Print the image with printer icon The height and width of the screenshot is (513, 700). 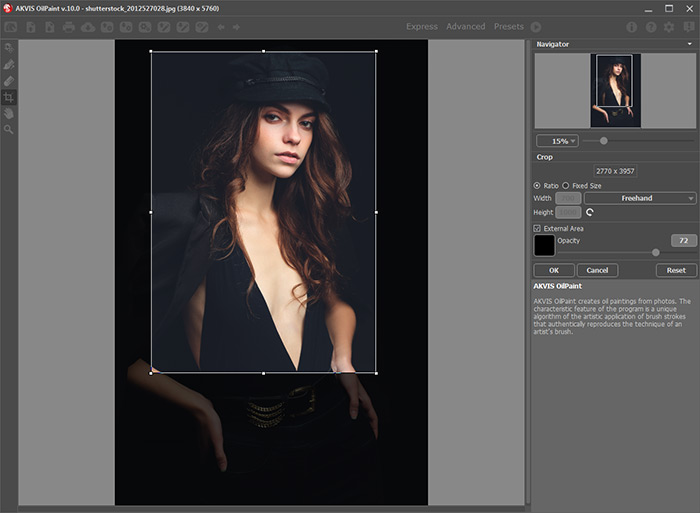[68, 27]
